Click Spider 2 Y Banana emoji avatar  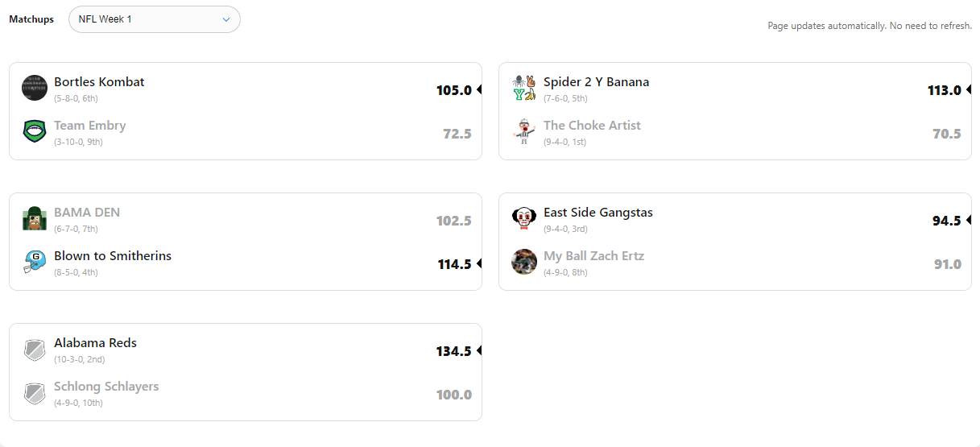[x=524, y=88]
